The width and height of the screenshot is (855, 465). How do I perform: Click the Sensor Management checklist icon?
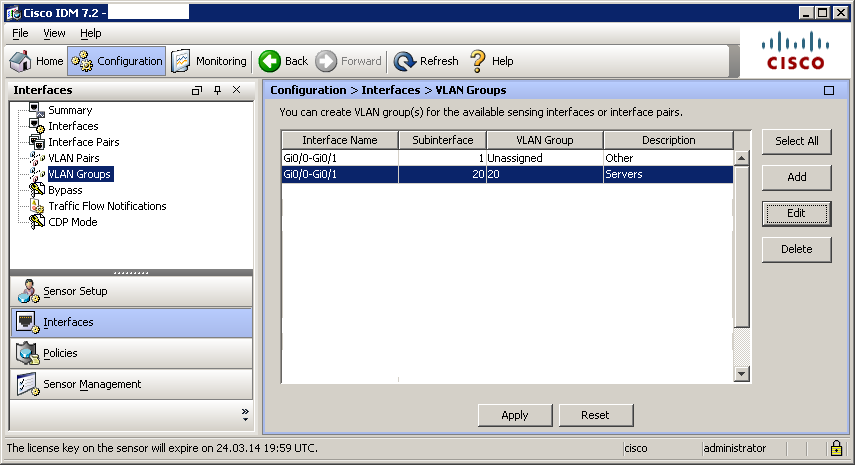[27, 384]
